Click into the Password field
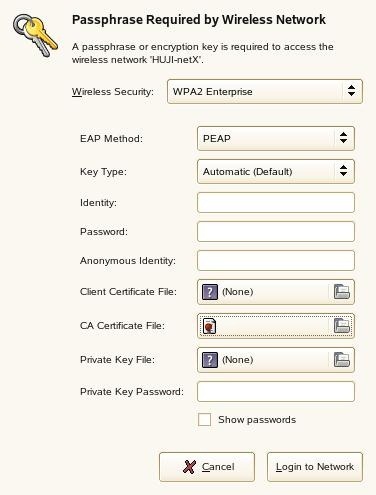The image size is (376, 495). [276, 231]
